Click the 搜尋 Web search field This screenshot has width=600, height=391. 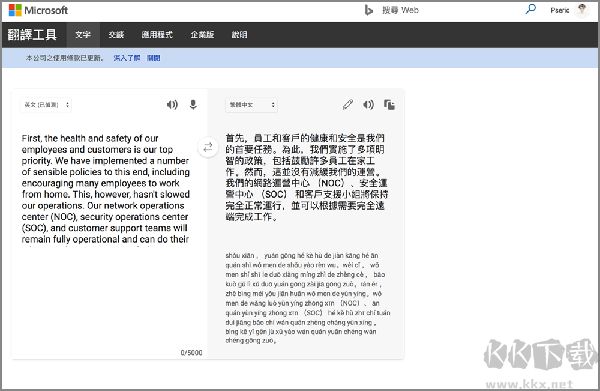pos(400,10)
